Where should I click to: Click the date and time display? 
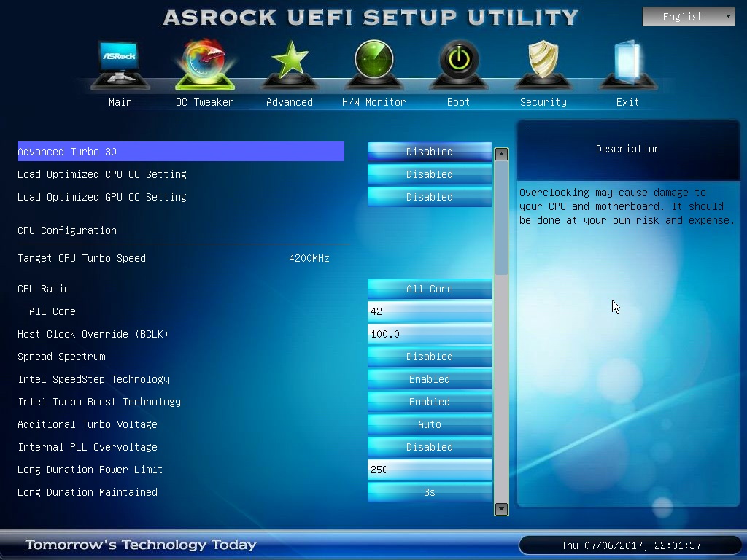631,545
